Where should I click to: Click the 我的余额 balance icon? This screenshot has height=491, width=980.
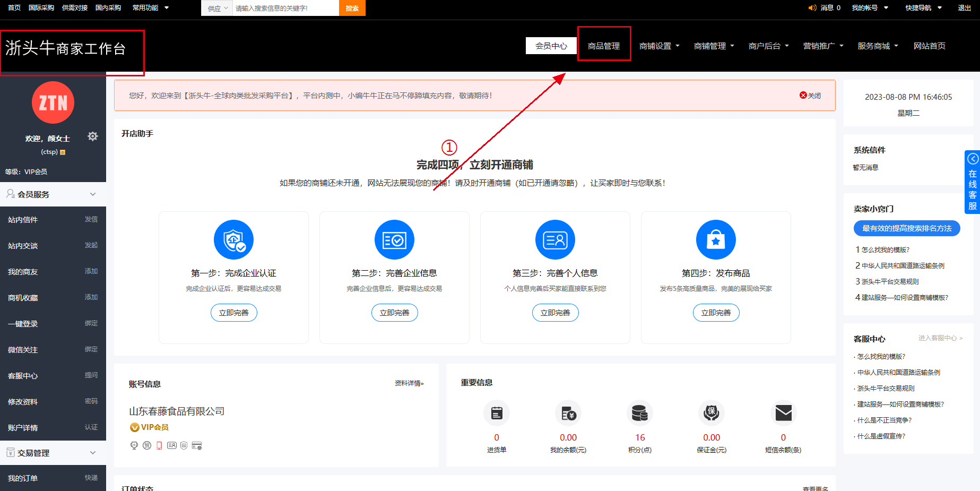pos(568,413)
